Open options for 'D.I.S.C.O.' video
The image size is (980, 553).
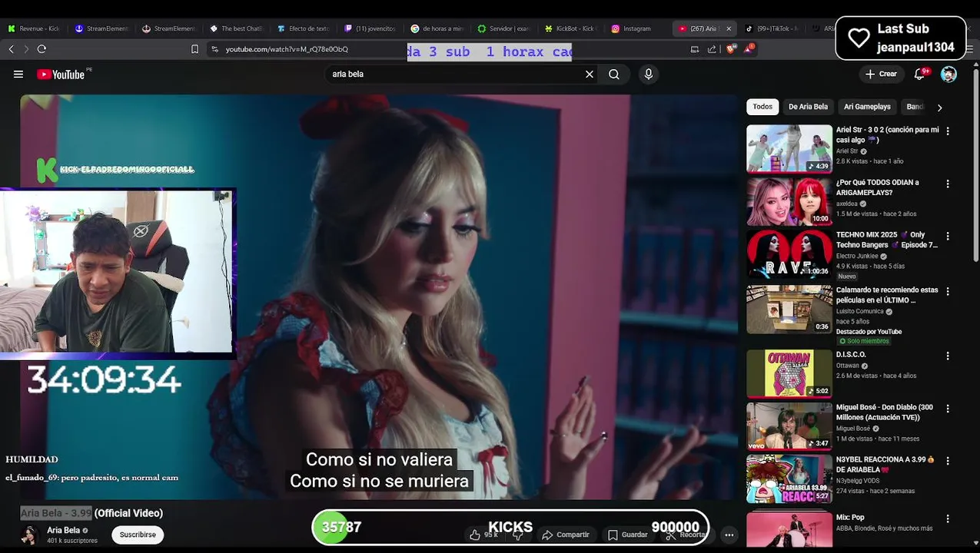948,356
